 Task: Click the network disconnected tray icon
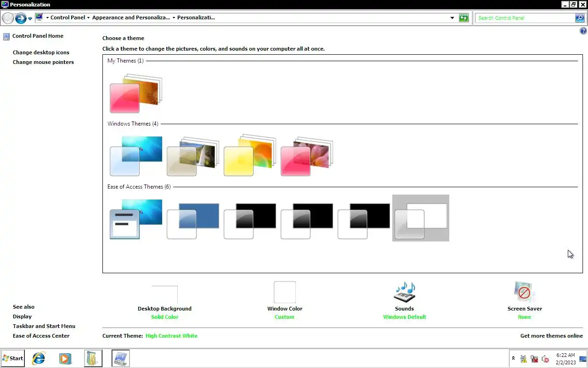point(534,359)
